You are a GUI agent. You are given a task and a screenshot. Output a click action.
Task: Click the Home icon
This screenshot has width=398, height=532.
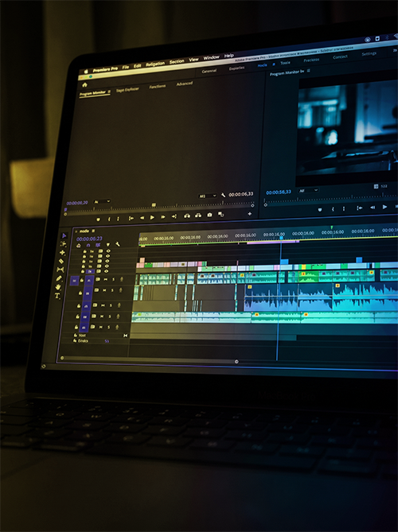[x=84, y=85]
